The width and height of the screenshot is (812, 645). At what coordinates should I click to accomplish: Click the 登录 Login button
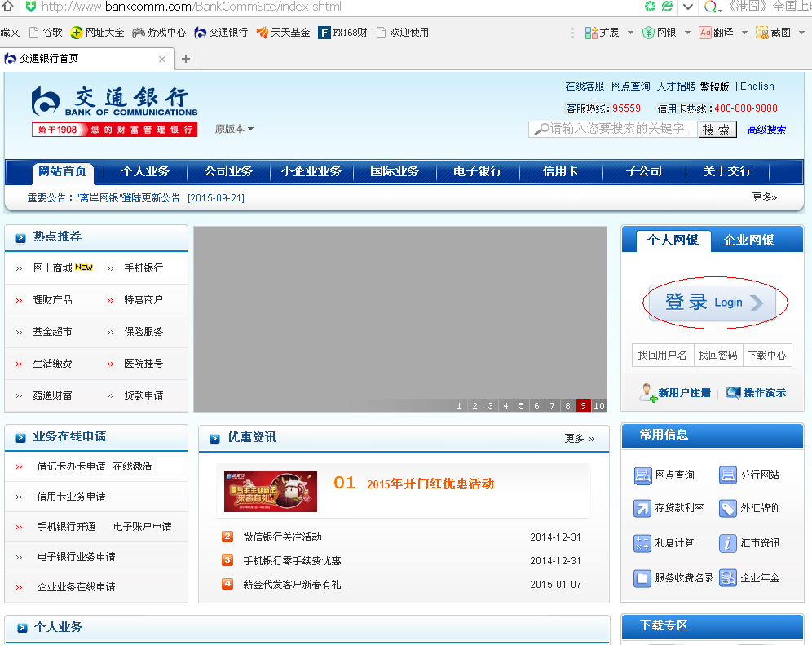tap(713, 303)
